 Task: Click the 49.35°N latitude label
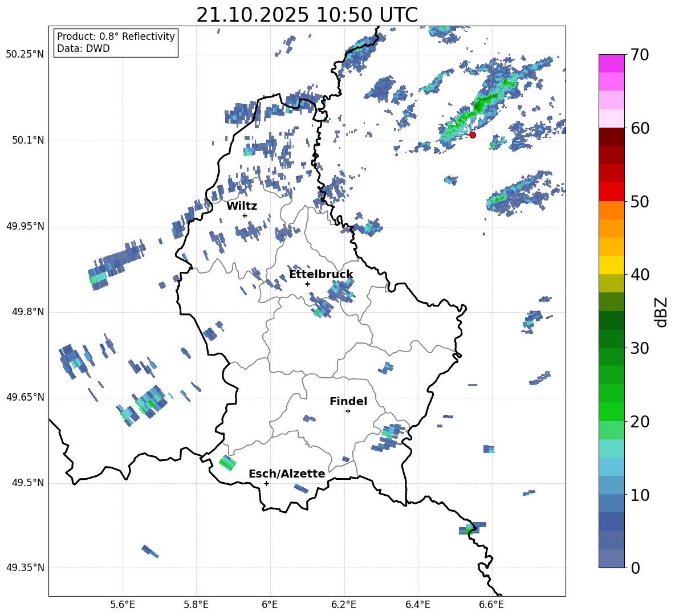click(x=25, y=568)
